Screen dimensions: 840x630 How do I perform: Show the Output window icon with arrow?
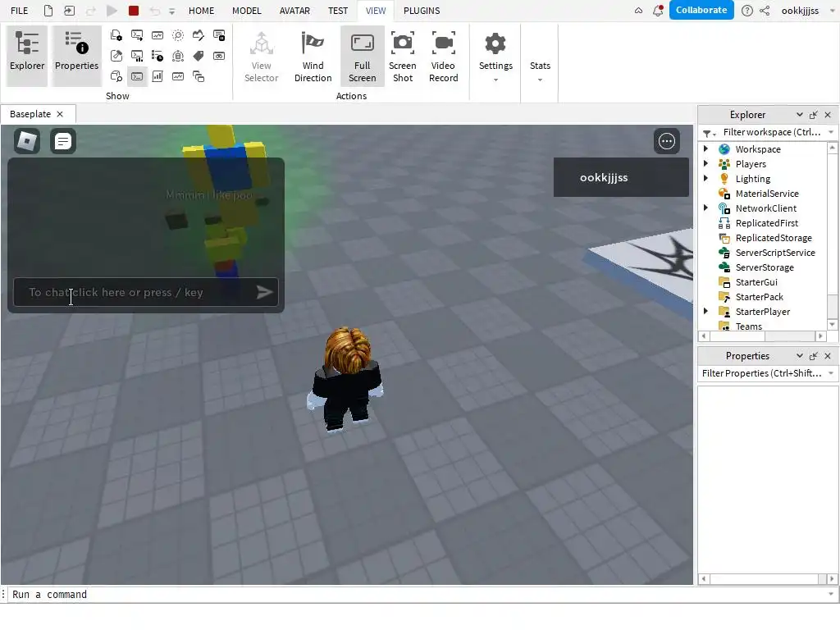(x=137, y=35)
